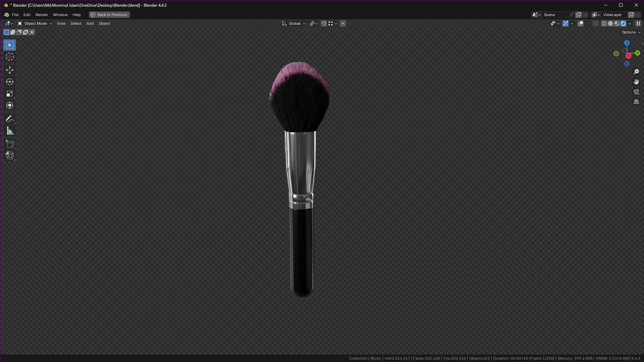Click add new ViewLayer icon
Viewport: 644px width, 362px height.
(631, 15)
